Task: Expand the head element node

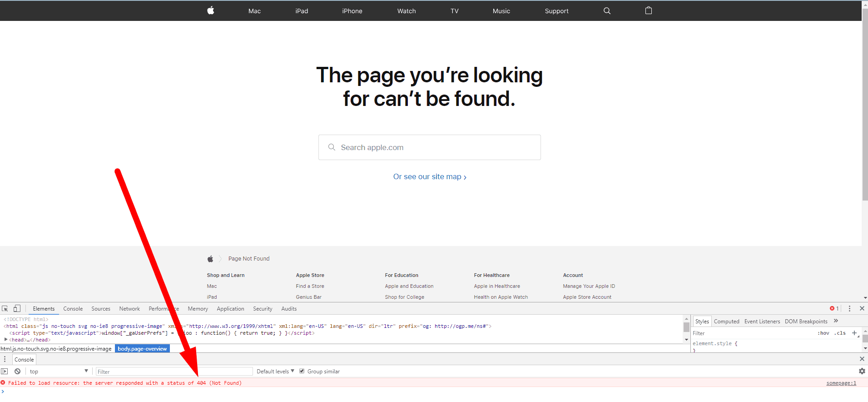Action: [x=6, y=340]
